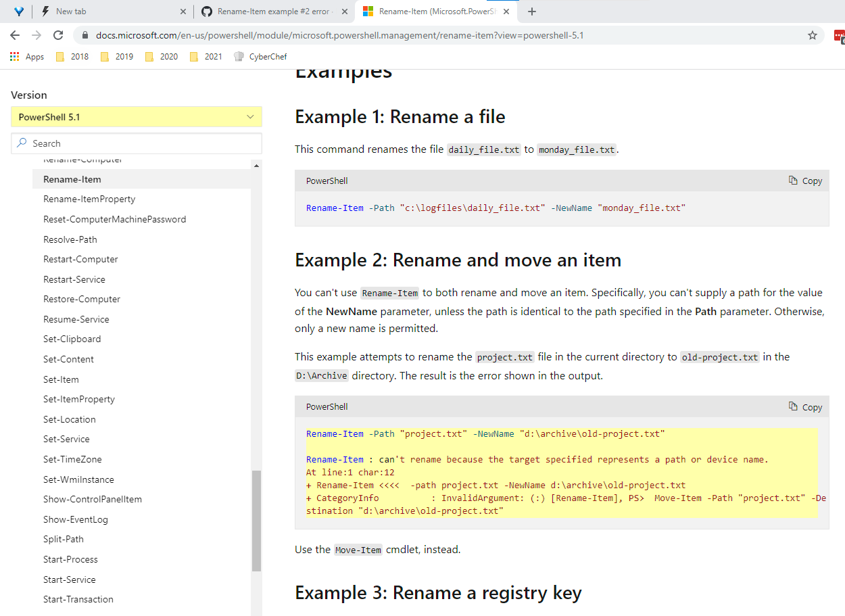Select the Rename-Item Microsoft docs tab

(436, 11)
